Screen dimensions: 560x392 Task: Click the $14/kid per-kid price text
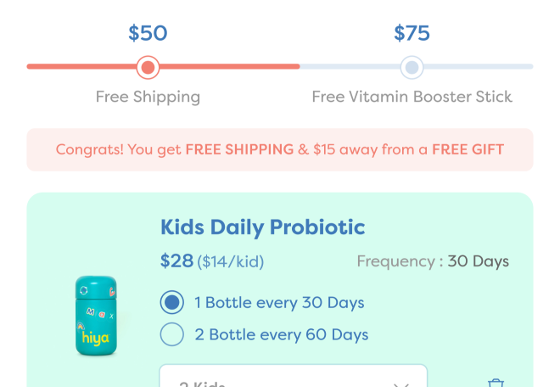pos(230,261)
